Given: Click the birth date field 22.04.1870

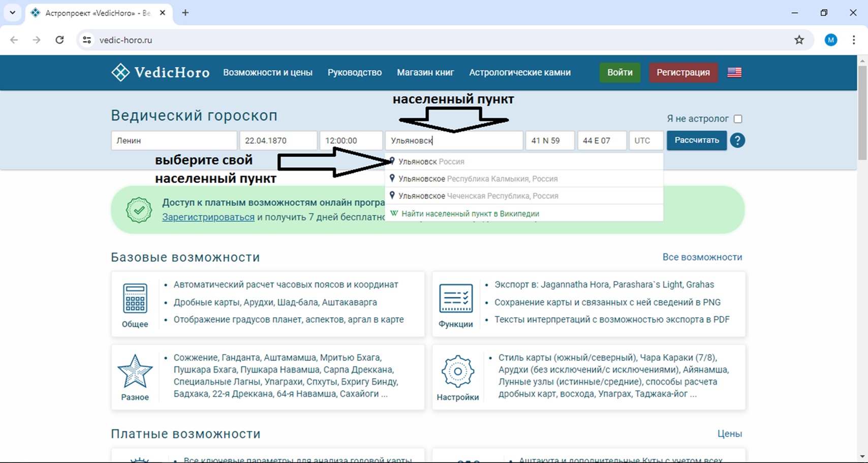Looking at the screenshot, I should point(278,141).
